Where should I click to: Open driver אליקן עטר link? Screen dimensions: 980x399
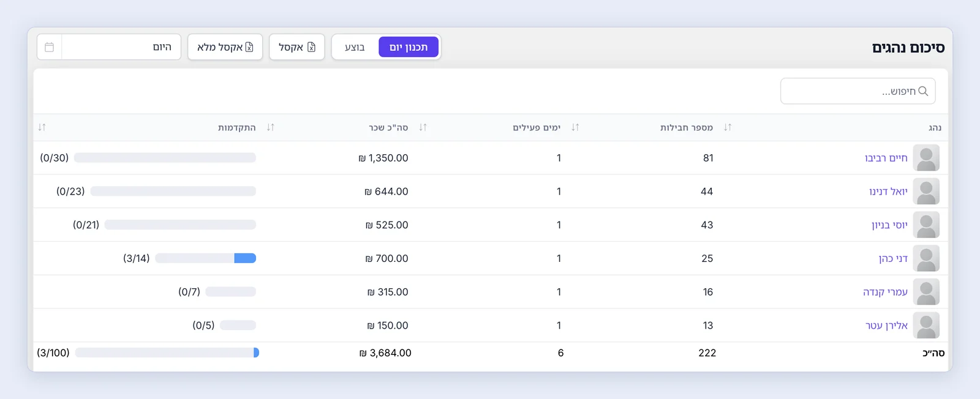pos(886,326)
